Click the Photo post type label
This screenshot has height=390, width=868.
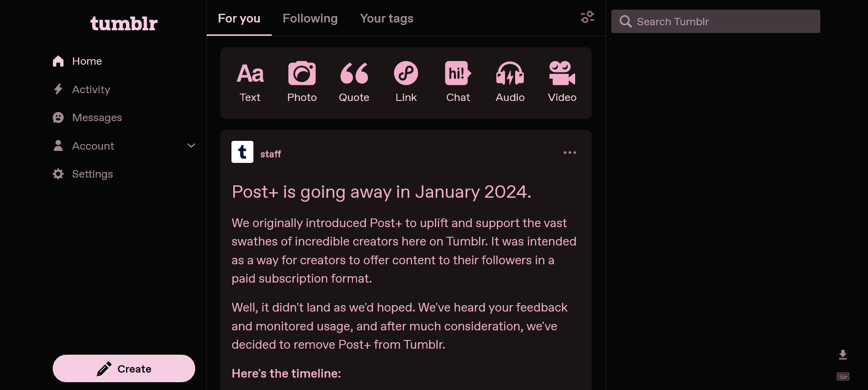coord(302,97)
